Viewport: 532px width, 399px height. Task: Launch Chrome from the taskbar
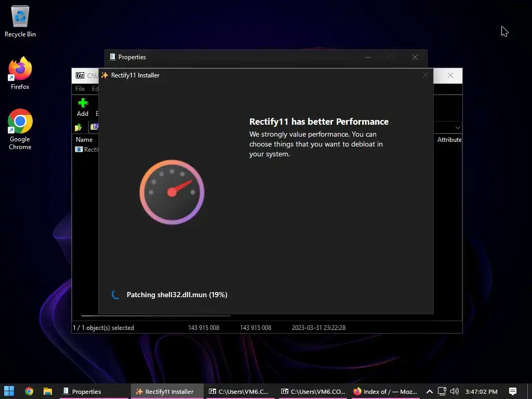[29, 391]
